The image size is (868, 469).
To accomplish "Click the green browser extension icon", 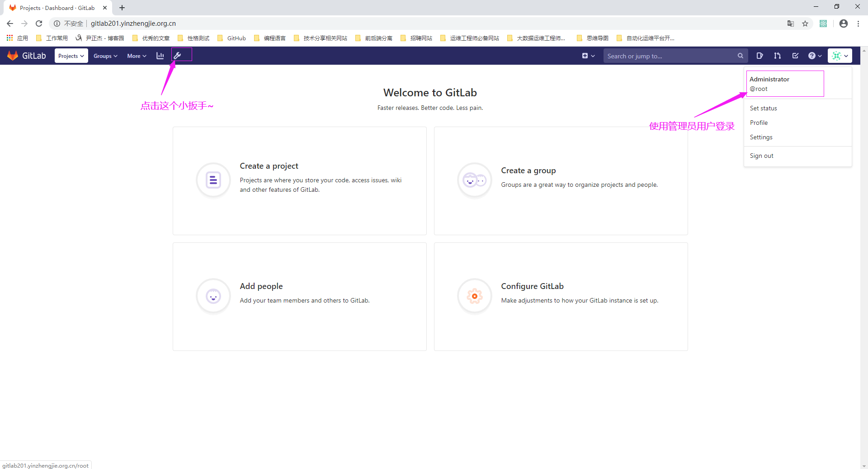I will pos(823,24).
